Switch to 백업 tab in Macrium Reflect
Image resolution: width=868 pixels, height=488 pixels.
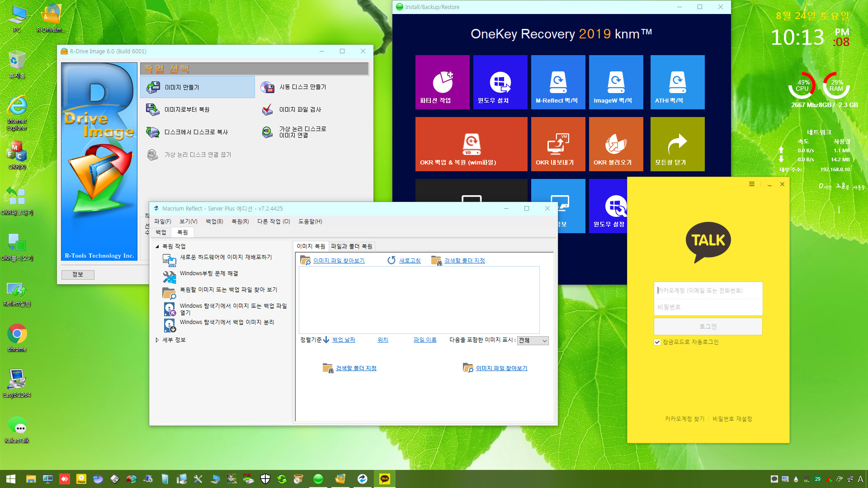(161, 232)
